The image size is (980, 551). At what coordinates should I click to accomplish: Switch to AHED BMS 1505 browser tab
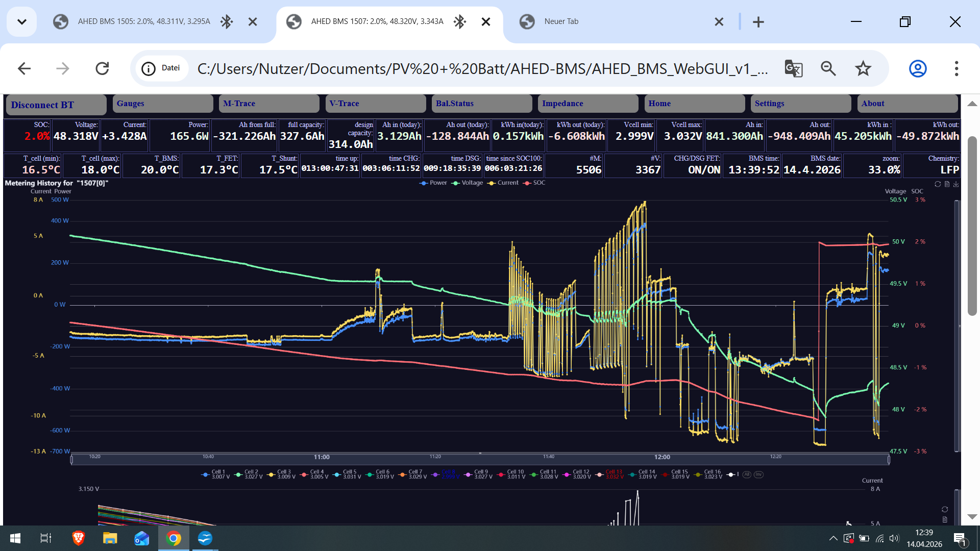pyautogui.click(x=144, y=21)
